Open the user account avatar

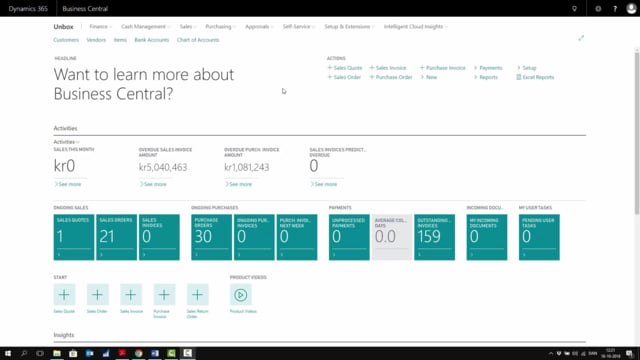(x=631, y=9)
